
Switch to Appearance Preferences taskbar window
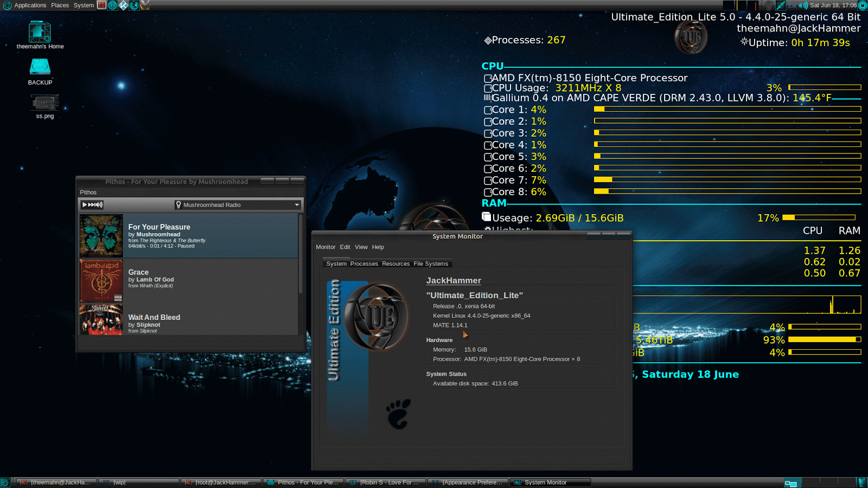[x=468, y=483]
